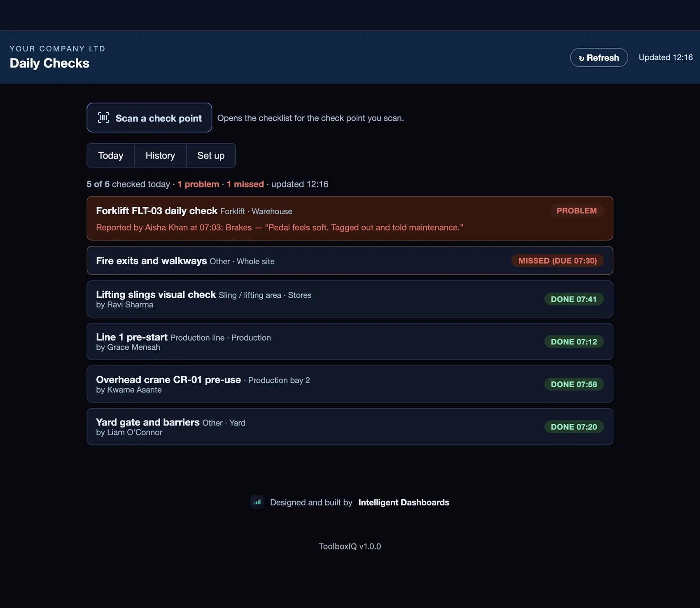Click the Aisha Khan brake report text
This screenshot has height=608, width=700.
pos(280,227)
